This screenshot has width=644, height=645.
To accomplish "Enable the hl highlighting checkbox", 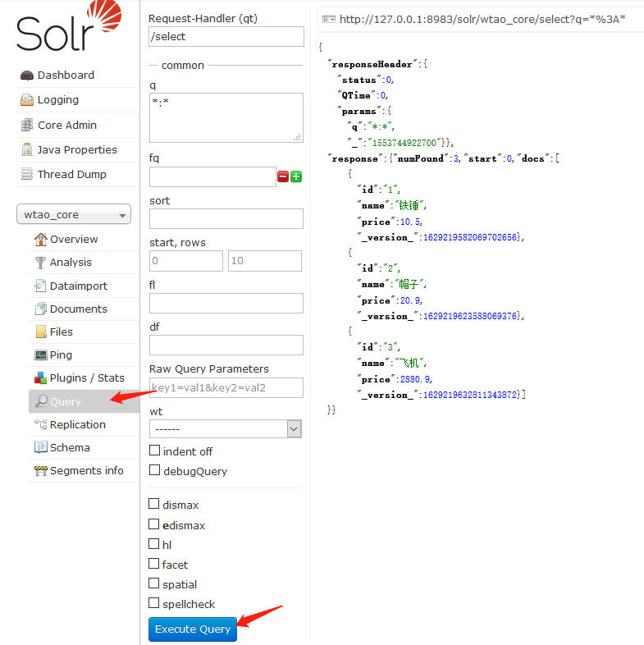I will point(153,544).
